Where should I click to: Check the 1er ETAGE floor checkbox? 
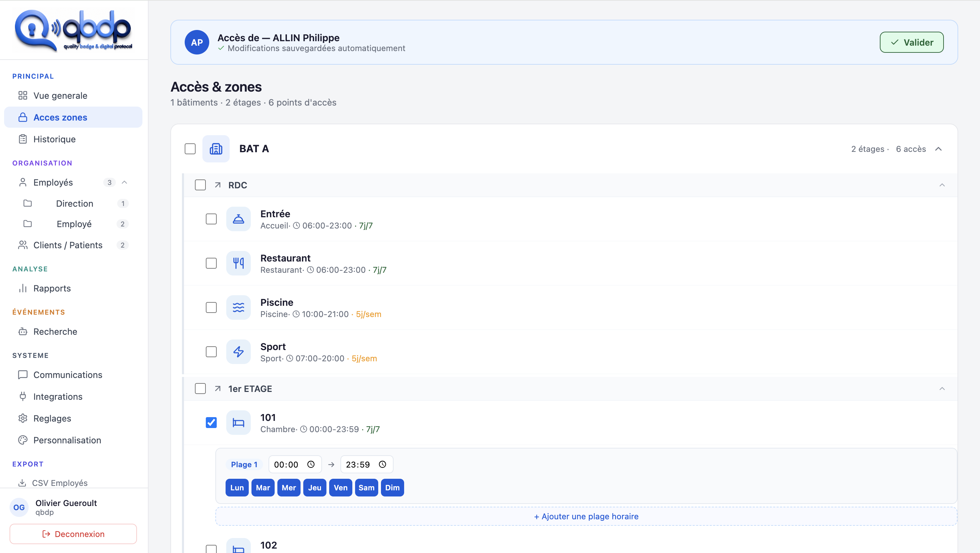point(200,389)
